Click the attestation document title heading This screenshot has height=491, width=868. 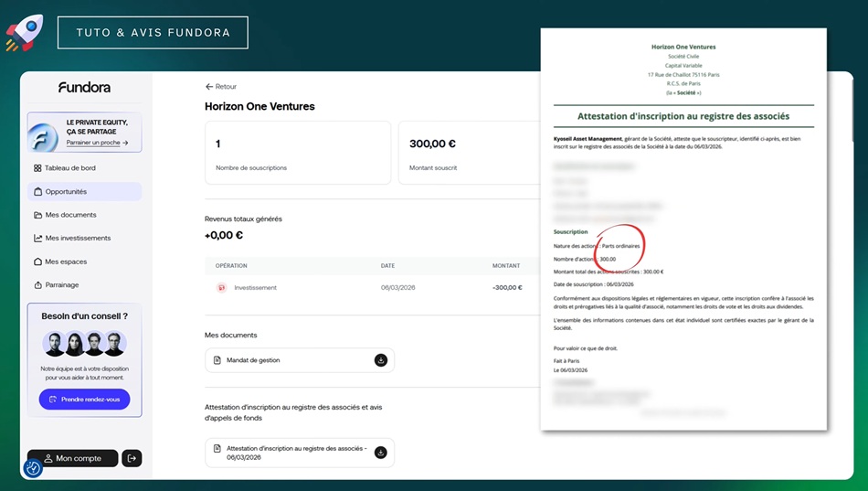(x=683, y=116)
